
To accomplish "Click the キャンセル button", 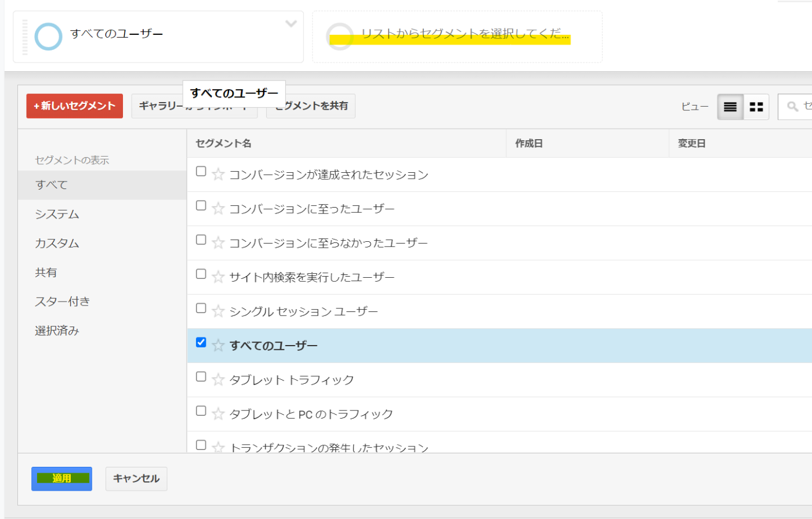I will (136, 478).
